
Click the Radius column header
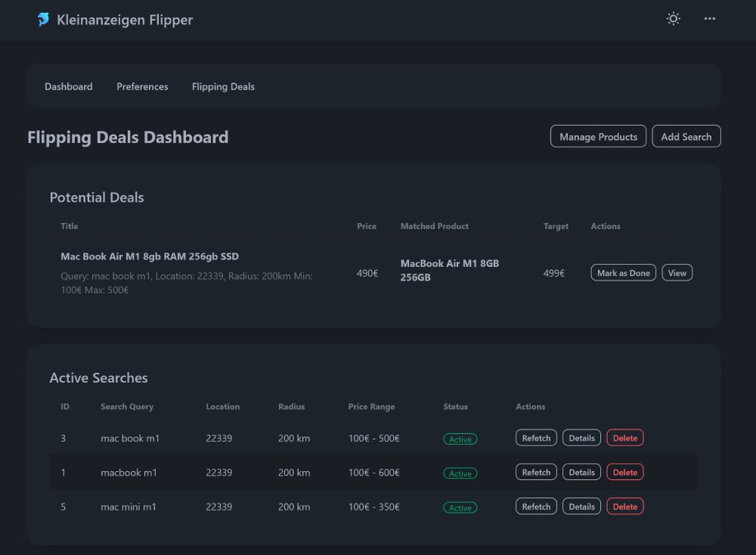click(x=291, y=407)
